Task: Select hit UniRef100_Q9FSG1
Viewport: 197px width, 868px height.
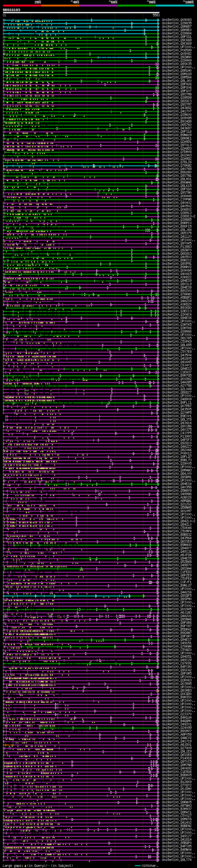Action: [x=177, y=37]
